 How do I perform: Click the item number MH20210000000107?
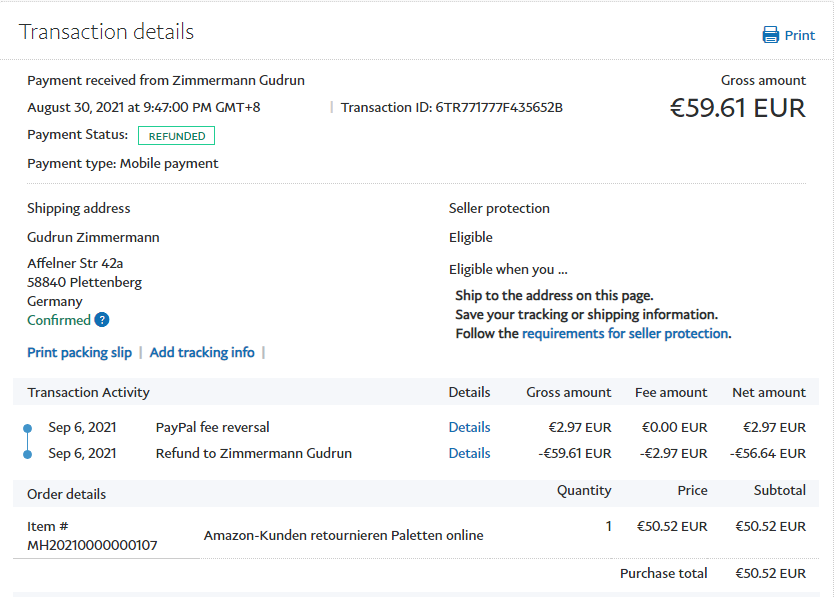click(x=92, y=545)
